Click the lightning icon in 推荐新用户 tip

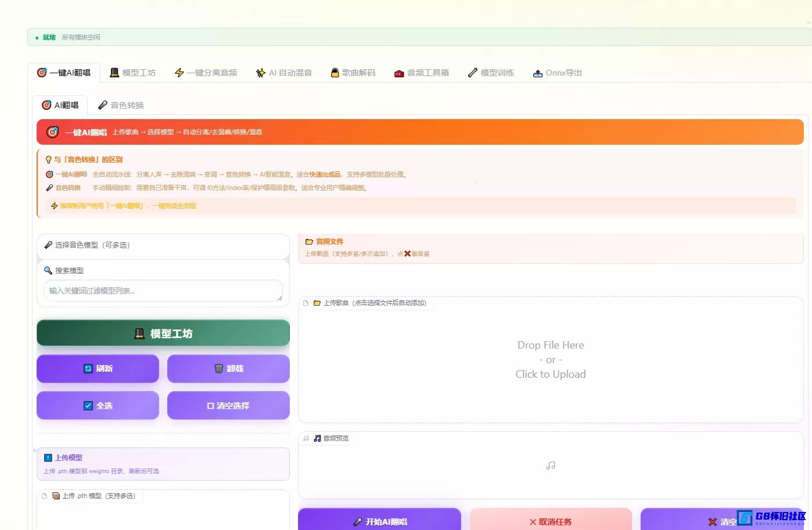(x=55, y=206)
